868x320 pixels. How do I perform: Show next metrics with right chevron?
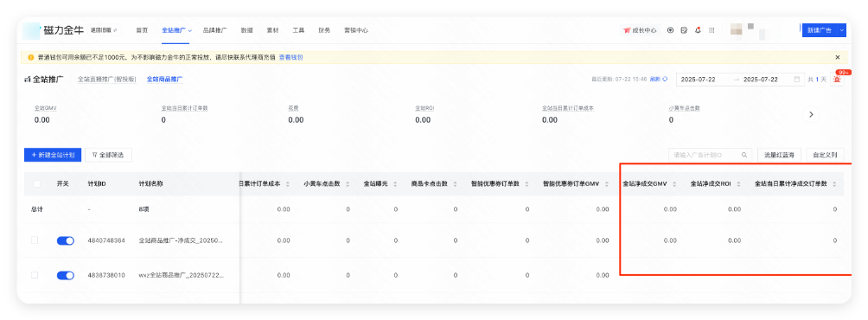[811, 115]
